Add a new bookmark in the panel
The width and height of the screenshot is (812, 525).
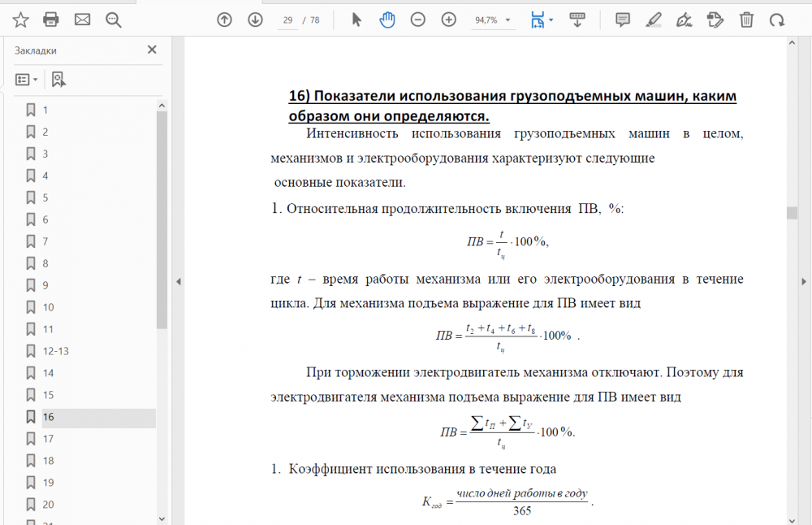58,80
